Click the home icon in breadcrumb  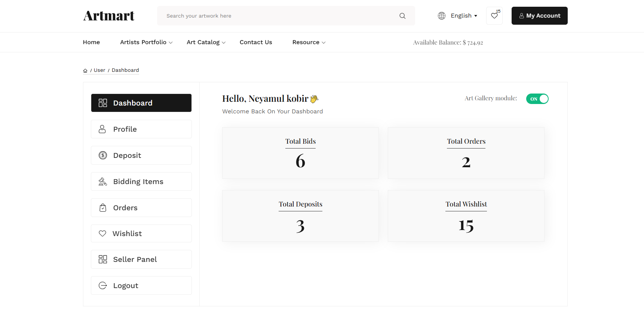click(85, 70)
